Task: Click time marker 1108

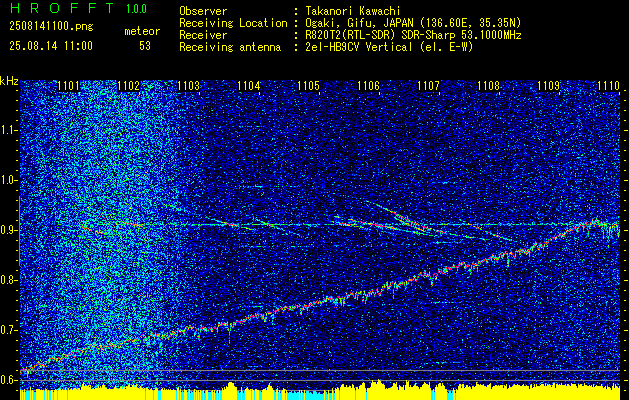Action: click(x=489, y=86)
